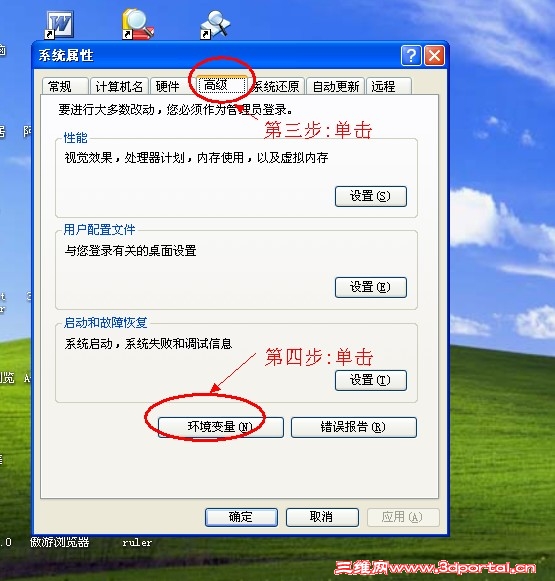Close the 系统属性 dialog
555x581 pixels.
click(434, 56)
